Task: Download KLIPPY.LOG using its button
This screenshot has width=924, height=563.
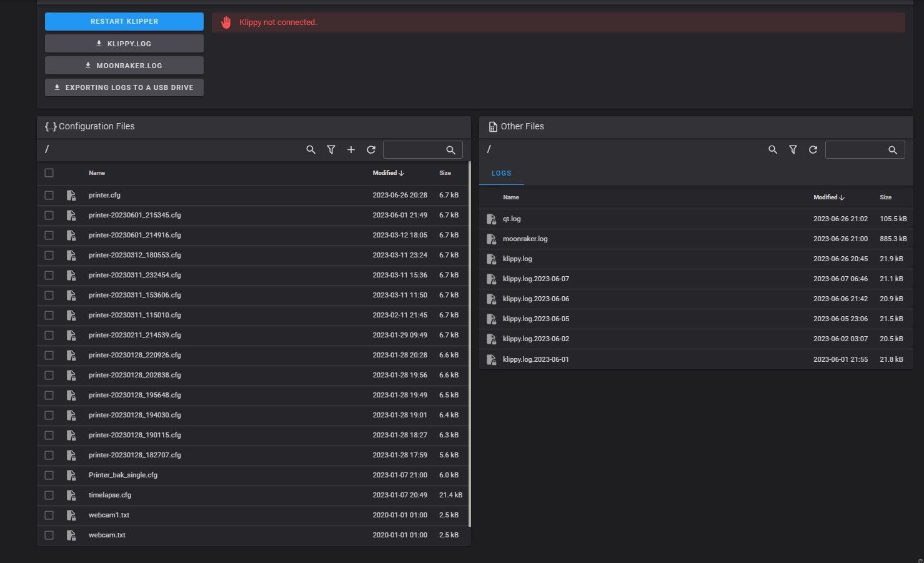Action: pyautogui.click(x=124, y=44)
